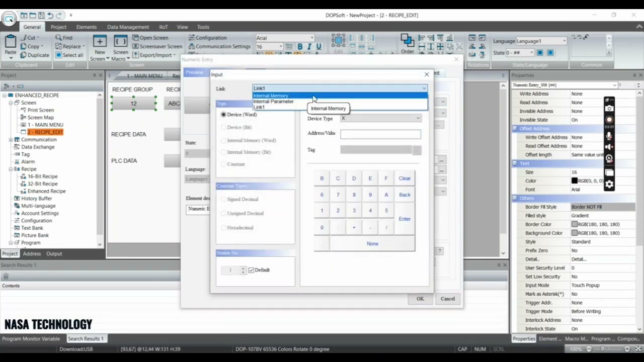The width and height of the screenshot is (644, 362).
Task: Click the keypad Clear button
Action: point(405,178)
